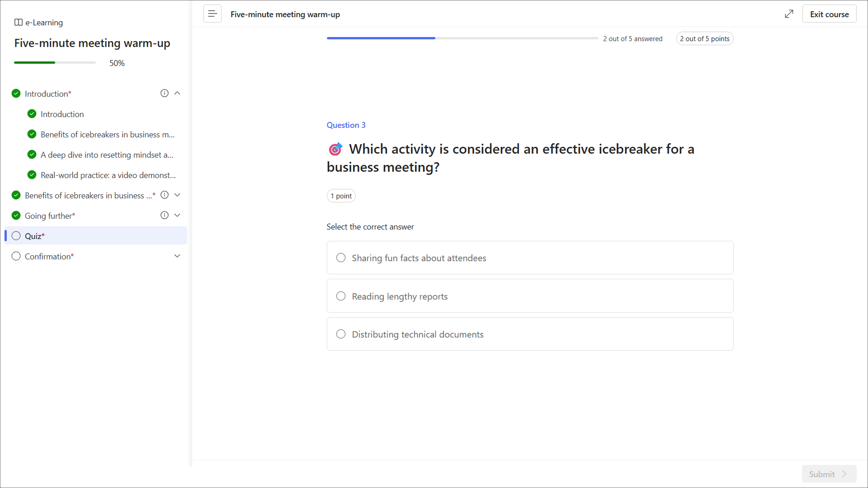Select Sharing fun facts about attendees
The image size is (868, 488).
[341, 258]
